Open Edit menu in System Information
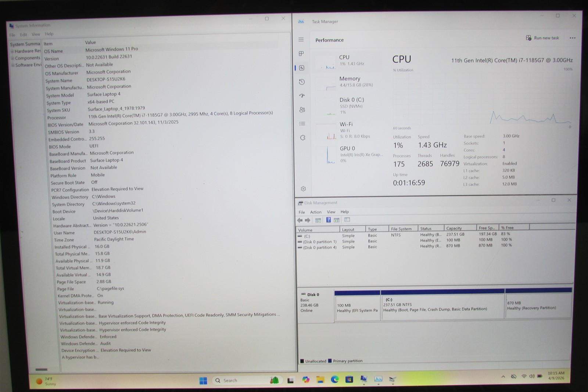The image size is (588, 392). pyautogui.click(x=24, y=35)
